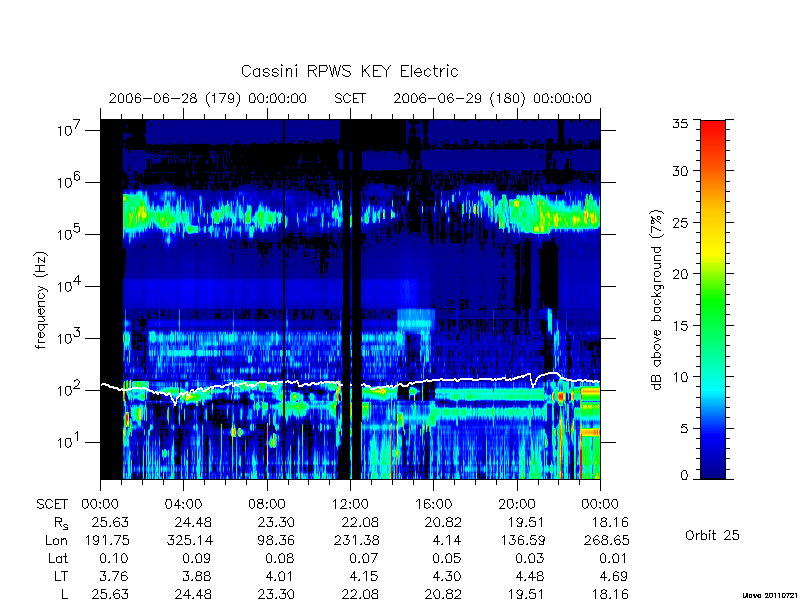Click the plot title Cassini RPWS KEY Electric
Viewport: 800px width, 600px height.
(349, 71)
